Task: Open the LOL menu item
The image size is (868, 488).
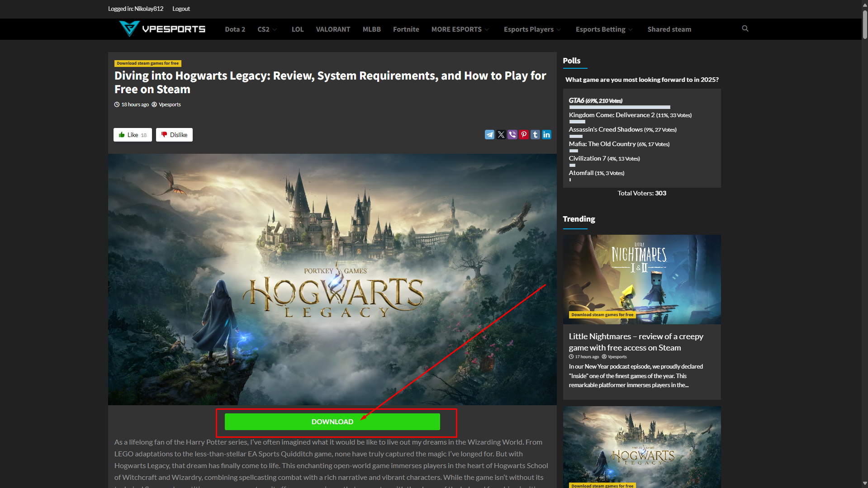Action: click(297, 29)
